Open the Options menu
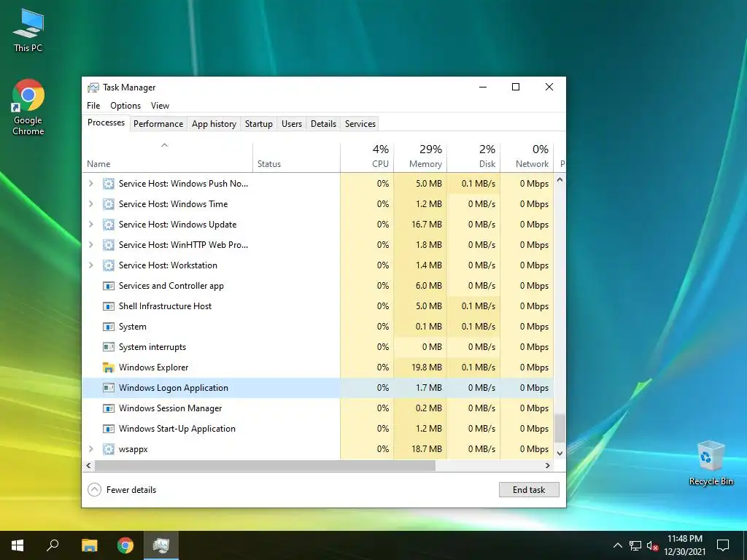 click(125, 106)
